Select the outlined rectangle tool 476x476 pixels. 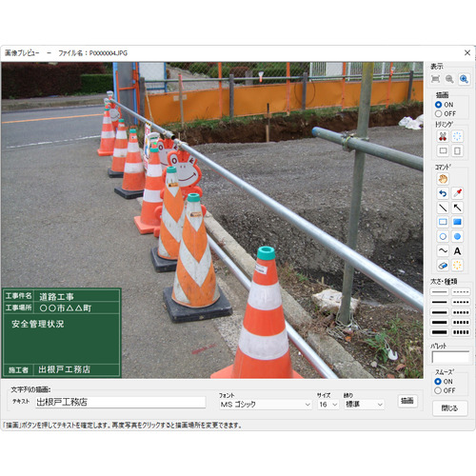443,222
